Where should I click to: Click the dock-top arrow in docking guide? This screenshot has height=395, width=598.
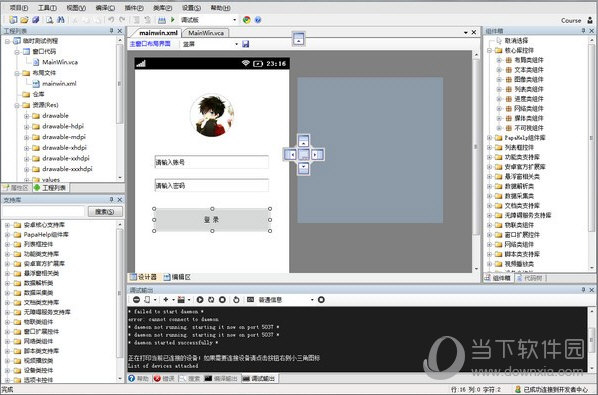coord(304,141)
